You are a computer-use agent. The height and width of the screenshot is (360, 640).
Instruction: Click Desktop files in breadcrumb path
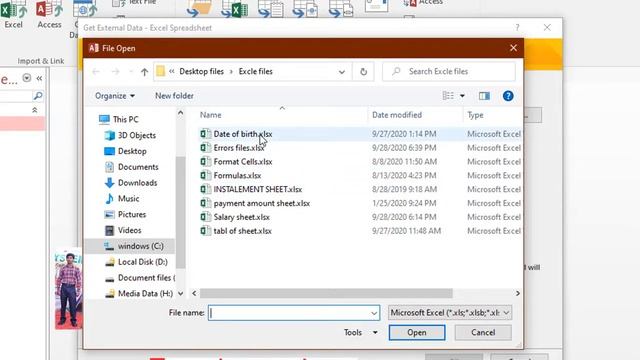tap(202, 71)
